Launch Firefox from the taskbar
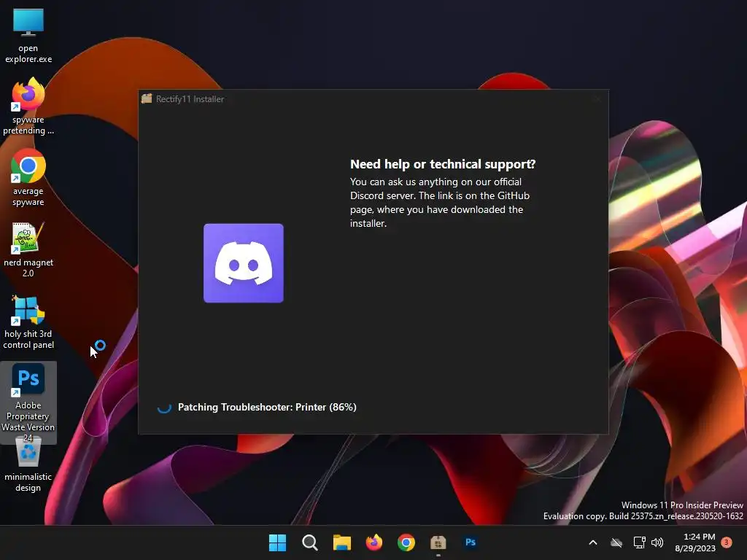747x560 pixels. click(x=374, y=542)
